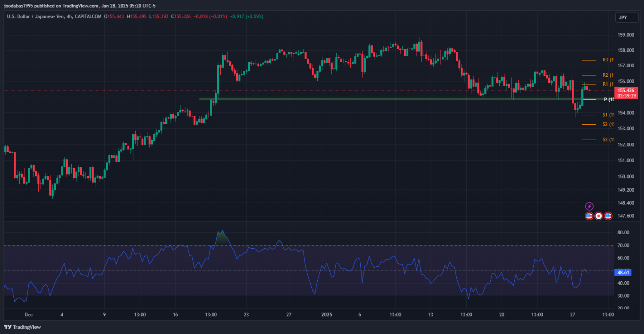Click the Dec label on the time axis
This screenshot has width=644, height=334.
pyautogui.click(x=28, y=314)
